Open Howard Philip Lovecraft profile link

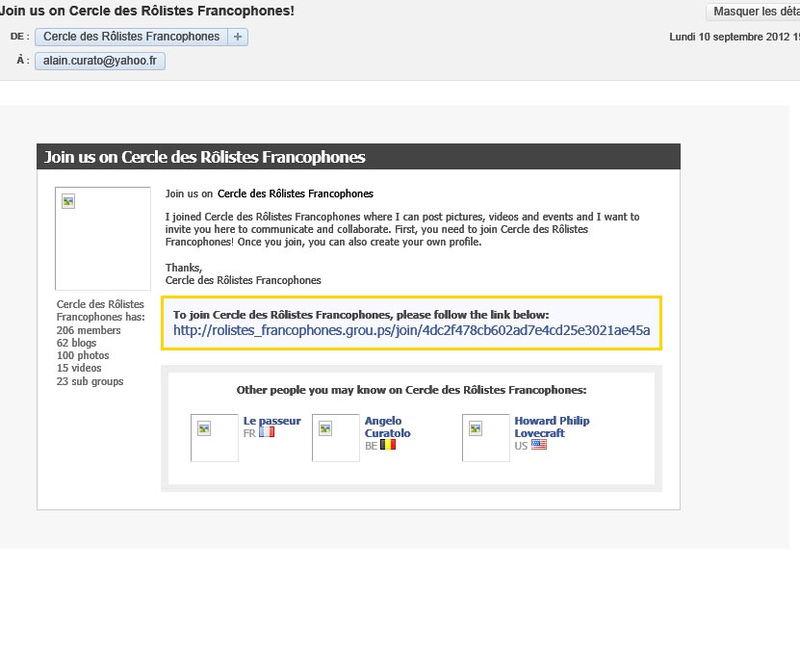point(552,427)
